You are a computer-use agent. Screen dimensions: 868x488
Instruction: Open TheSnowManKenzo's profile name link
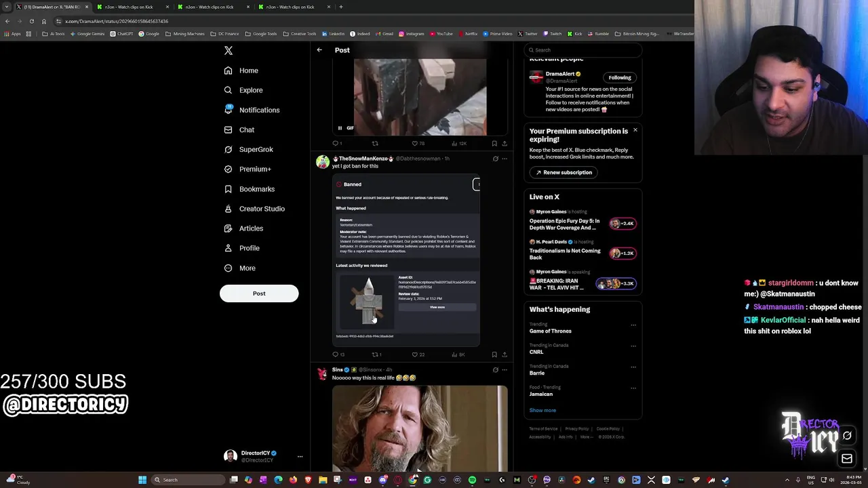(x=363, y=159)
